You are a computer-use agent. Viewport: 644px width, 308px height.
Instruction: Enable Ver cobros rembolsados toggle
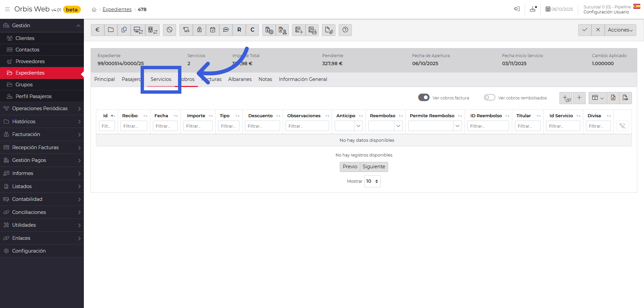click(489, 97)
